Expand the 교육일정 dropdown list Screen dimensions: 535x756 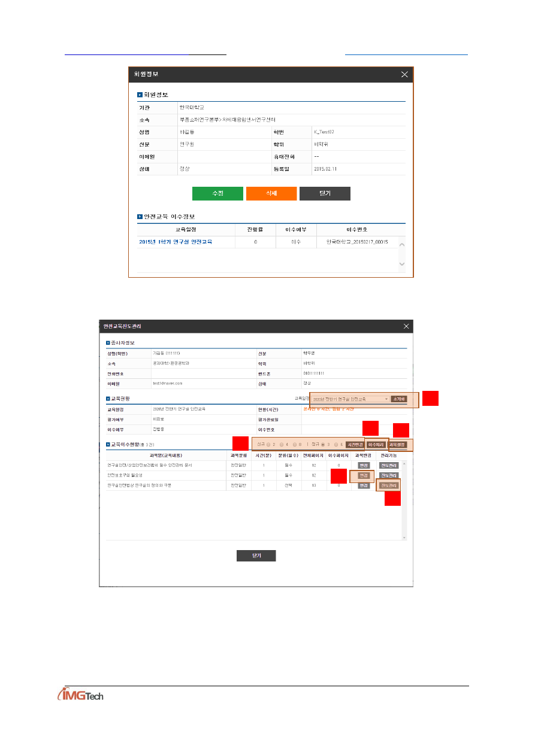point(350,399)
